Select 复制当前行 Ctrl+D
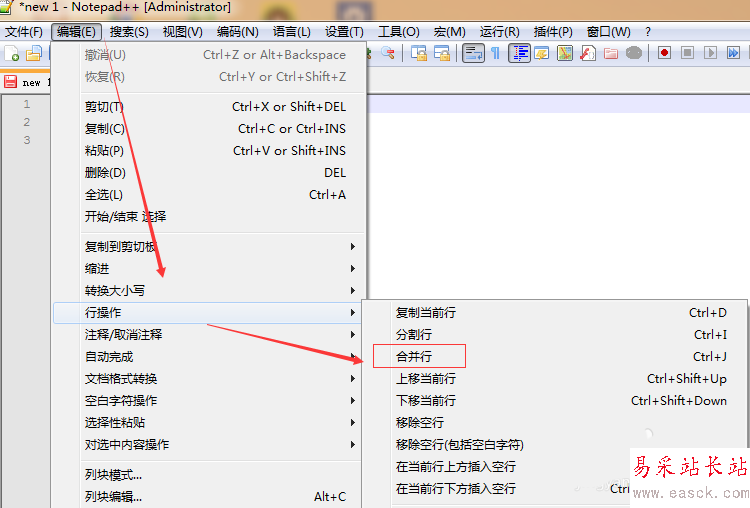750x508 pixels. coord(555,312)
